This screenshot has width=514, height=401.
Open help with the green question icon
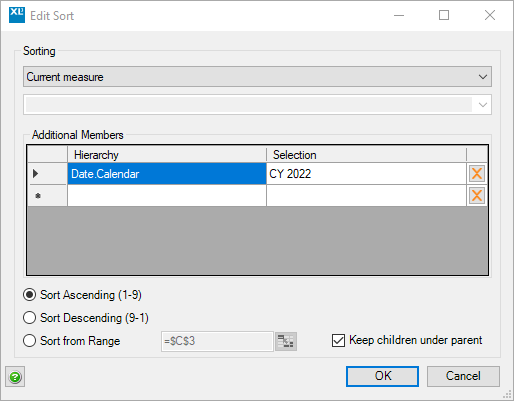[15, 377]
